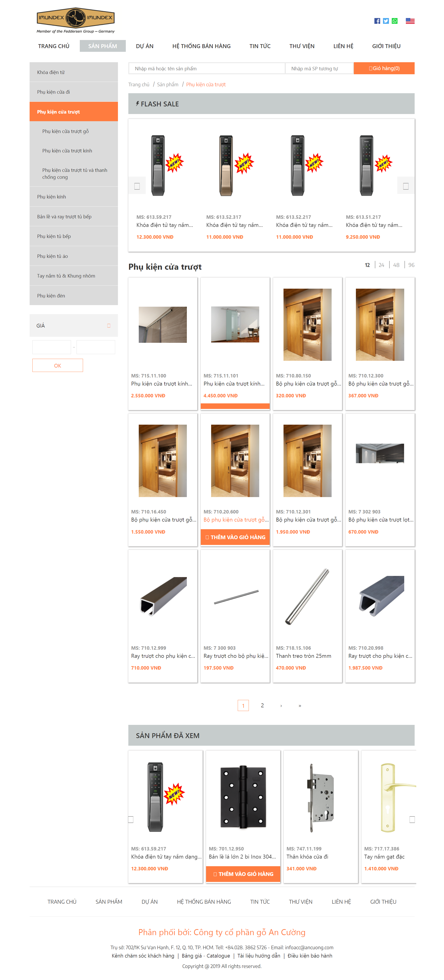The image size is (444, 980).
Task: Open the Giỏ hàng(0) cart button
Action: click(384, 68)
